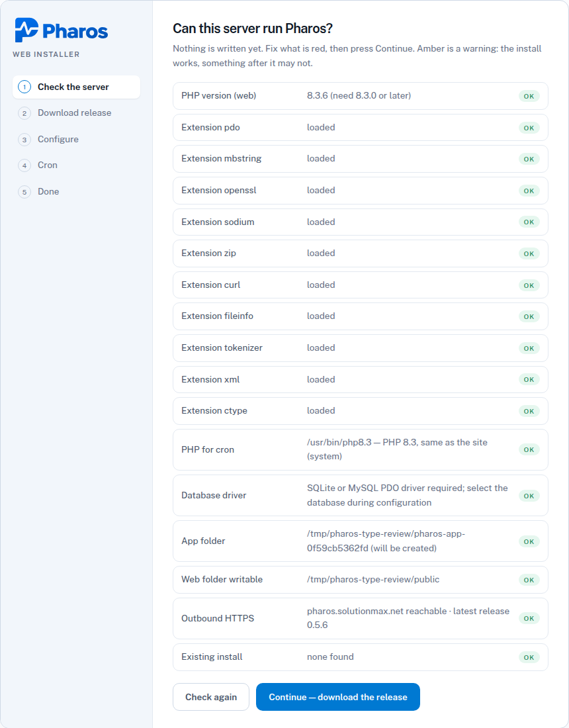
Task: Click the 'App folder' label
Action: coord(203,541)
